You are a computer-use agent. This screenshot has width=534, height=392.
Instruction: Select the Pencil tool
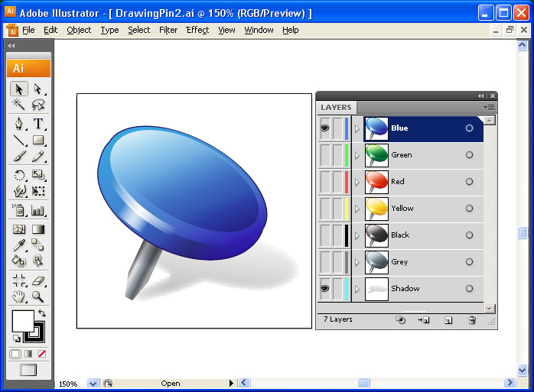click(37, 156)
